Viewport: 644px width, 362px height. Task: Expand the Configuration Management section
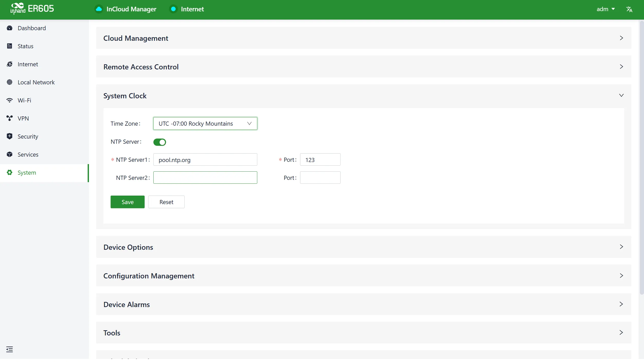coord(364,276)
